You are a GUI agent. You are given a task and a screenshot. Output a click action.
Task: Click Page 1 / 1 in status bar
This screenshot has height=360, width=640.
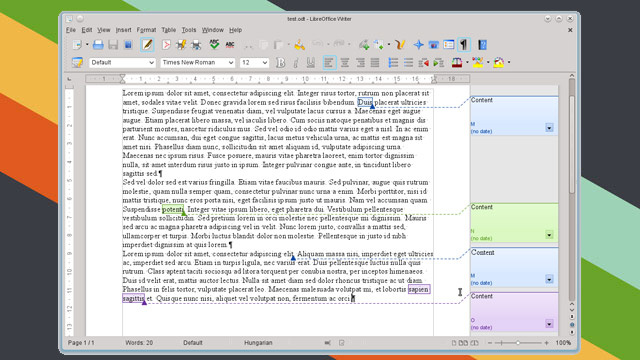coord(81,343)
